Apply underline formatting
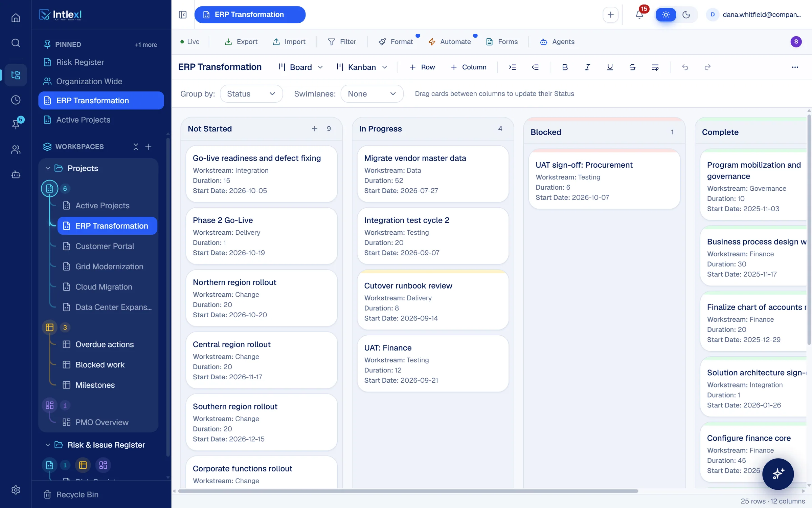The height and width of the screenshot is (508, 812). (x=610, y=67)
